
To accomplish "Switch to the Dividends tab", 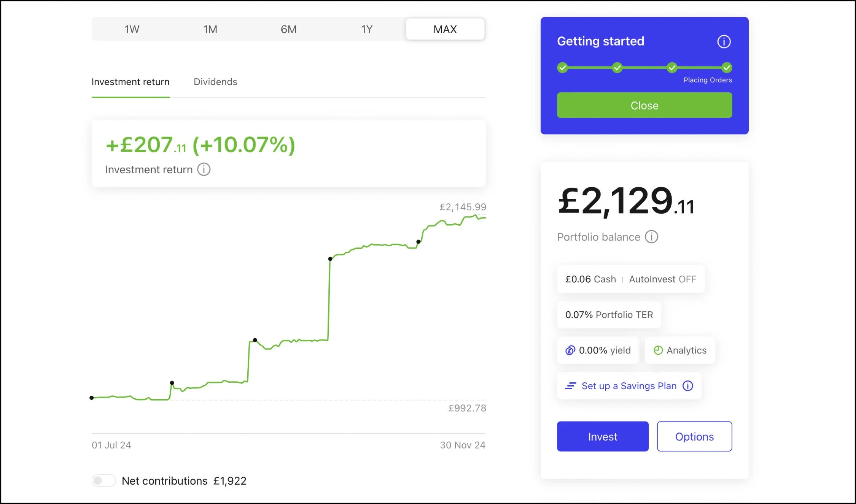I will coord(215,82).
